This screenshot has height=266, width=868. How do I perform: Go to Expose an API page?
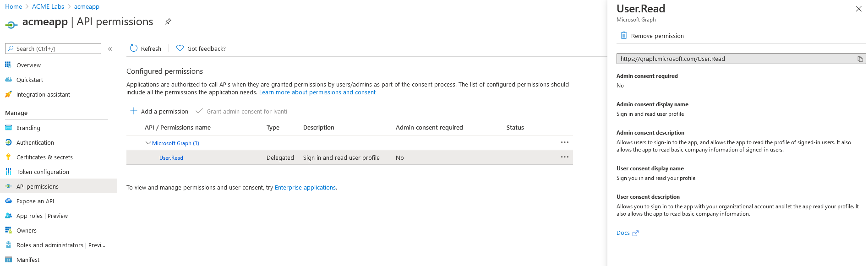pos(35,201)
